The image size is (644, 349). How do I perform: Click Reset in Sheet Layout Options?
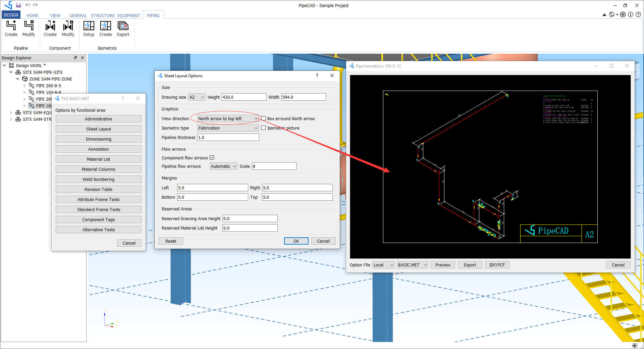[171, 241]
